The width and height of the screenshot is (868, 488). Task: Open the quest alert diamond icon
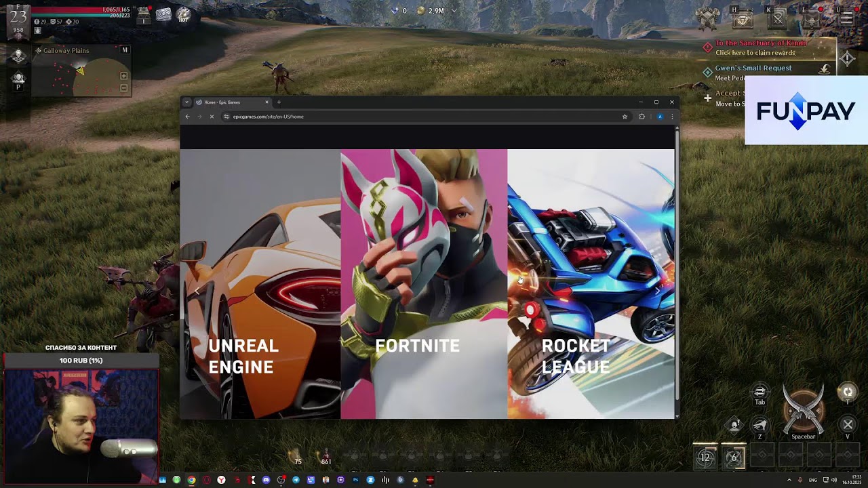848,59
